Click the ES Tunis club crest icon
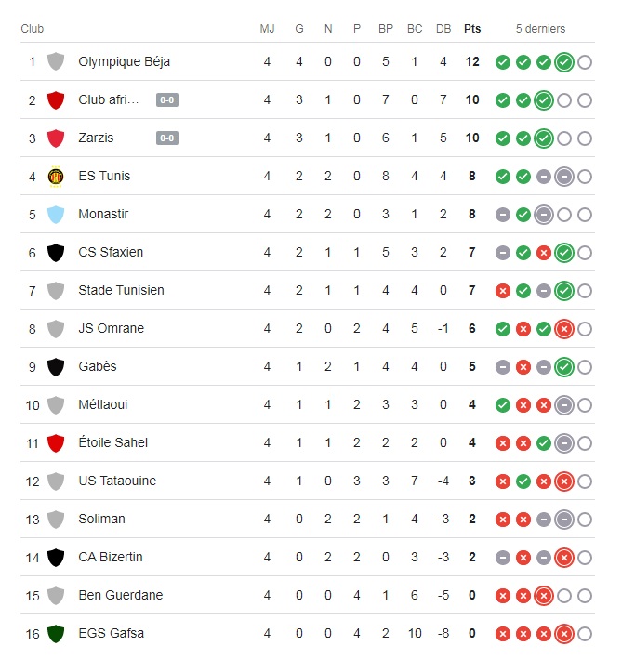This screenshot has width=622, height=672. pyautogui.click(x=56, y=177)
